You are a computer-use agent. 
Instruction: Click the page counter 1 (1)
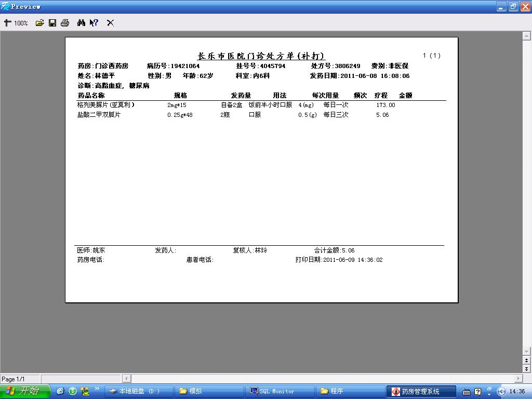[x=432, y=55]
